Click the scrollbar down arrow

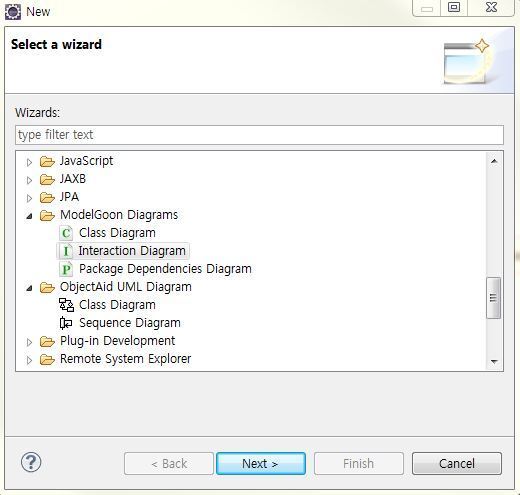click(494, 361)
